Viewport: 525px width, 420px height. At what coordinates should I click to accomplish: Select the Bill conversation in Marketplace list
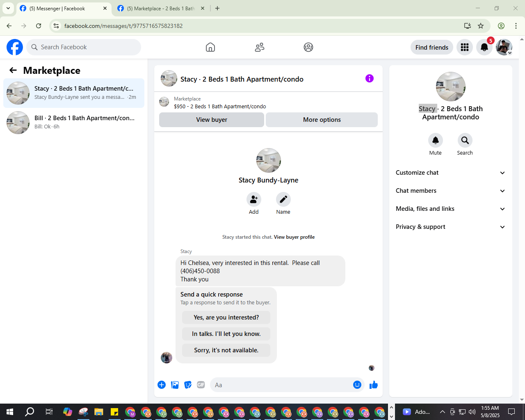coord(74,123)
